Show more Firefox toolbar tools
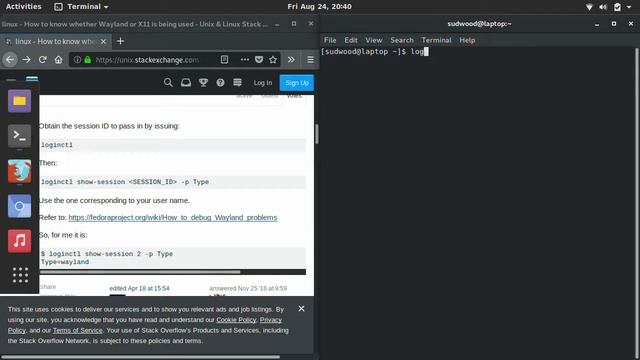Screen dimensions: 640x360 (x=291, y=60)
